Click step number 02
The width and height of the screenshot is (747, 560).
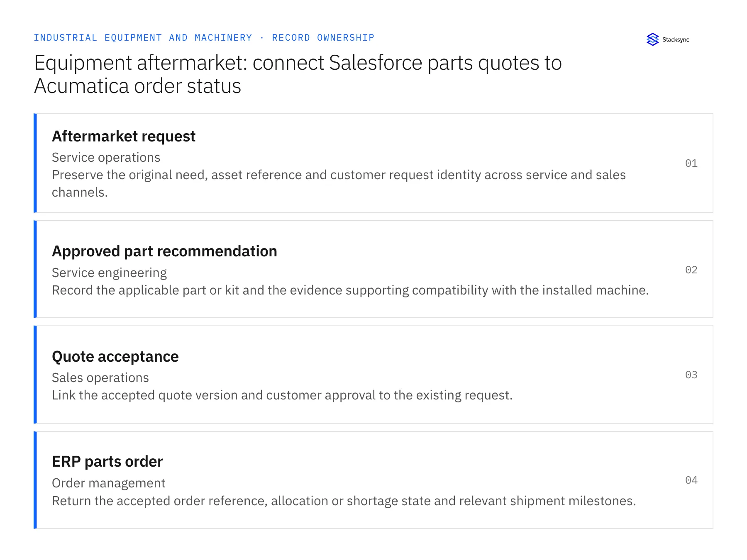(691, 270)
